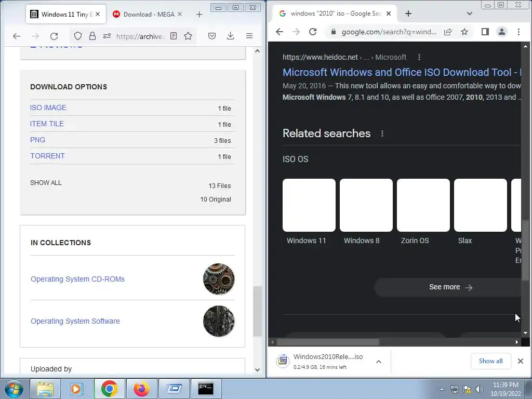The width and height of the screenshot is (532, 399).
Task: Open Operating System Software collection
Action: tap(75, 321)
